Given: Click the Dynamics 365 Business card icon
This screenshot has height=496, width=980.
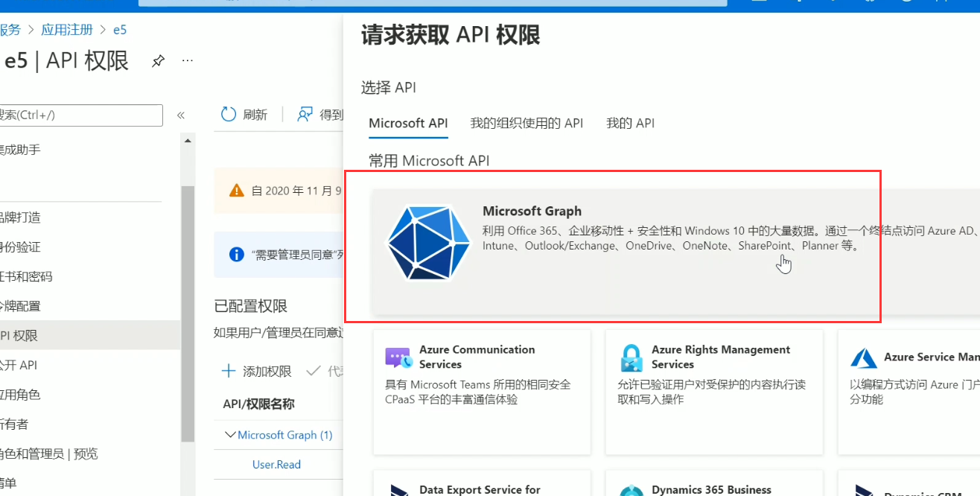Looking at the screenshot, I should (631, 490).
